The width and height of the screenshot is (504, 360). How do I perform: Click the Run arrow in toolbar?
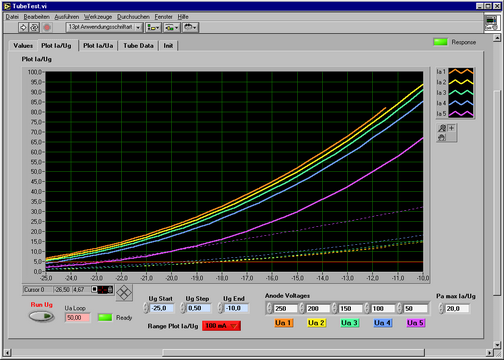pyautogui.click(x=23, y=27)
